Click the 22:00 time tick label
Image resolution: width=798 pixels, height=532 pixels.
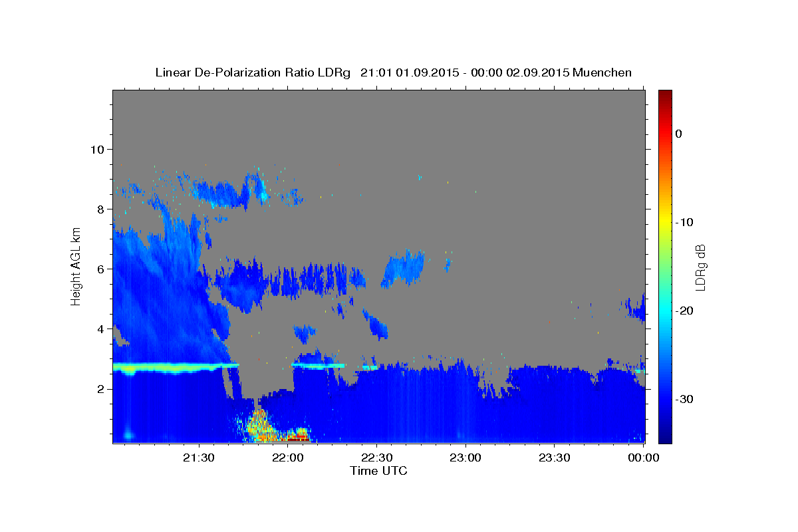click(x=288, y=458)
